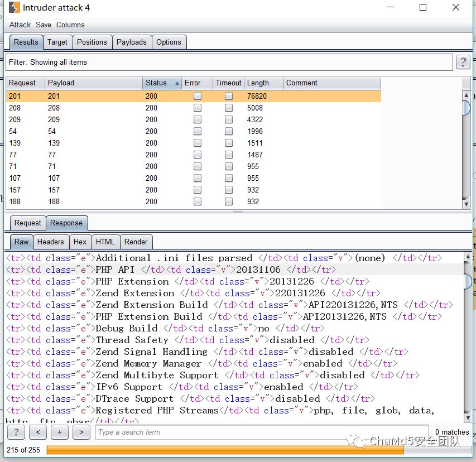Screen dimensions: 476x462
Task: Select result row with length 5008
Action: coord(194,108)
